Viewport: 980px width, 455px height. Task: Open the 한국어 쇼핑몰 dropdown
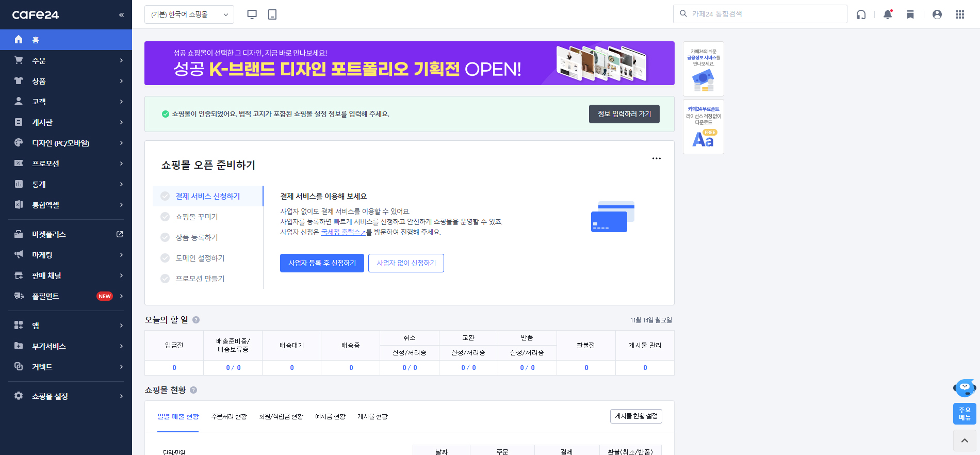point(189,14)
